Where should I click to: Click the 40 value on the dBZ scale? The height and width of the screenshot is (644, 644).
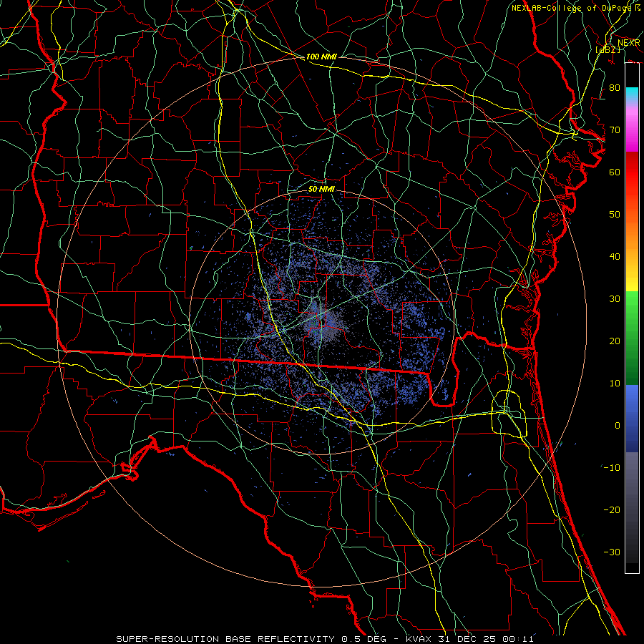point(615,257)
